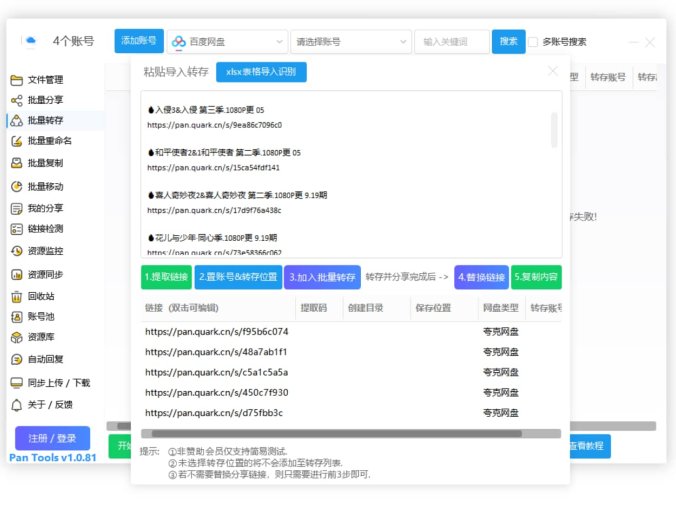The image size is (676, 508).
Task: Click the 资源库 cube icon
Action: coord(16,337)
